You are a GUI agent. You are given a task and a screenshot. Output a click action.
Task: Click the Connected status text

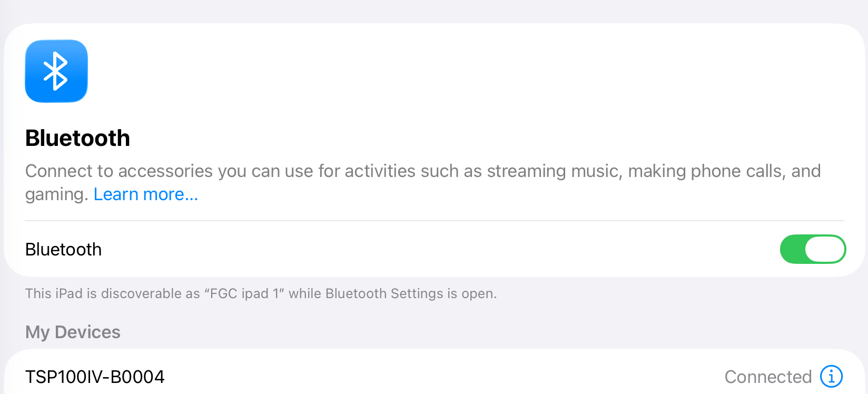click(767, 377)
